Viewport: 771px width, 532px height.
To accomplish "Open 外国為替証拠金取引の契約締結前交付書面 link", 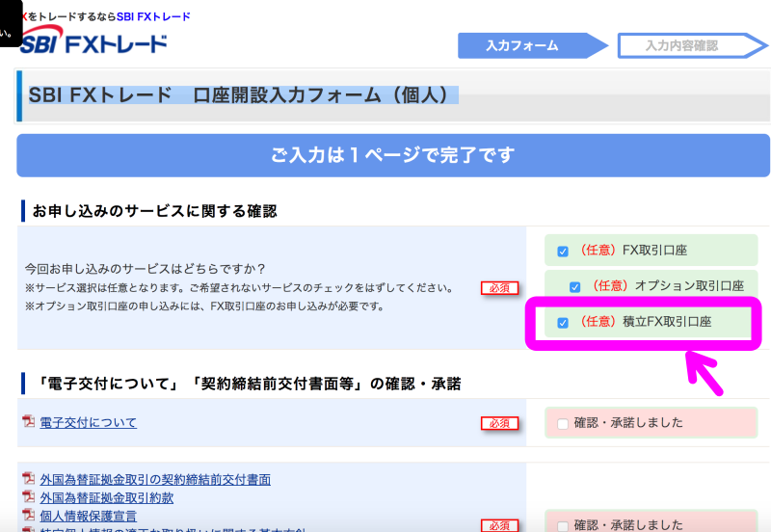I will click(155, 479).
